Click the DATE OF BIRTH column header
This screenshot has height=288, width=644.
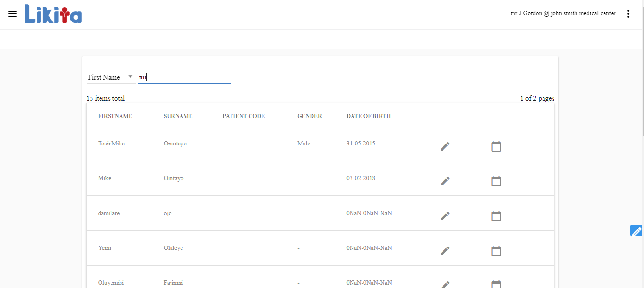pyautogui.click(x=368, y=116)
